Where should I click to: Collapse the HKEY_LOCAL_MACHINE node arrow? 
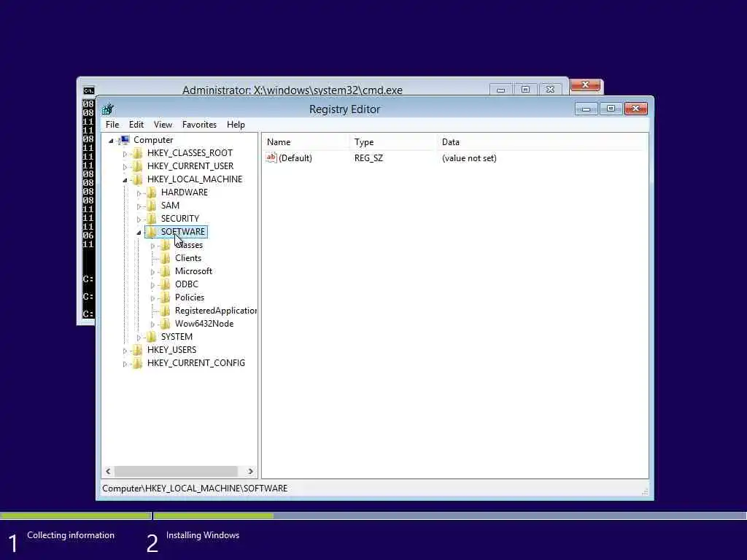pyautogui.click(x=125, y=180)
